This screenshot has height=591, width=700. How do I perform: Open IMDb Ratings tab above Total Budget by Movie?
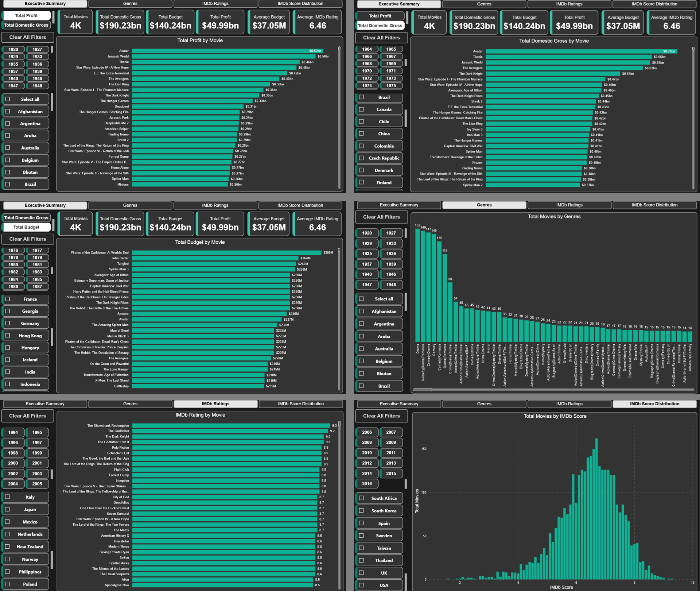coord(215,205)
